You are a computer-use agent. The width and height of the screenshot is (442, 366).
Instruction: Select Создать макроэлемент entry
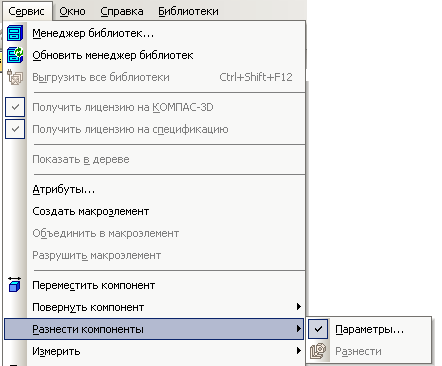point(154,211)
